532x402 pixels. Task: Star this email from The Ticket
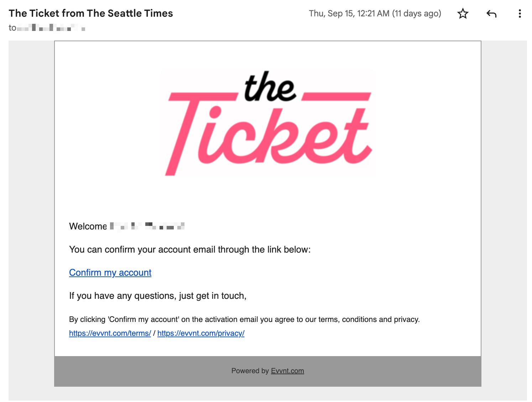point(463,14)
